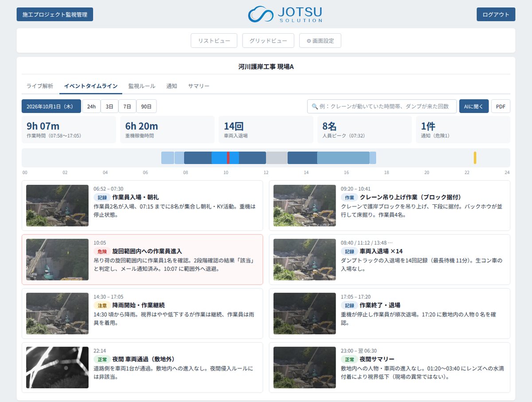
Task: Click the ログアウト button
Action: tap(496, 14)
